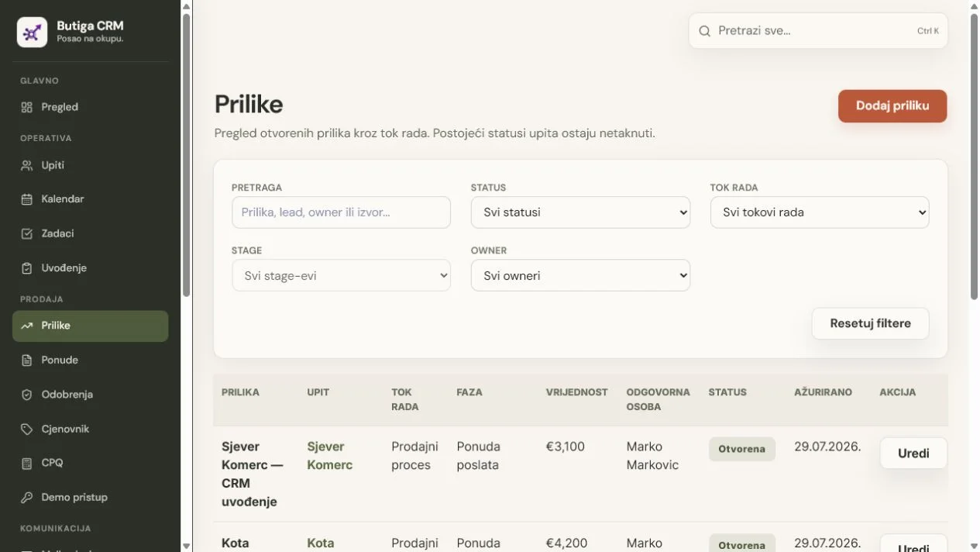Screen dimensions: 980x552
Task: Select the CPQ sidebar menu item
Action: click(90, 463)
